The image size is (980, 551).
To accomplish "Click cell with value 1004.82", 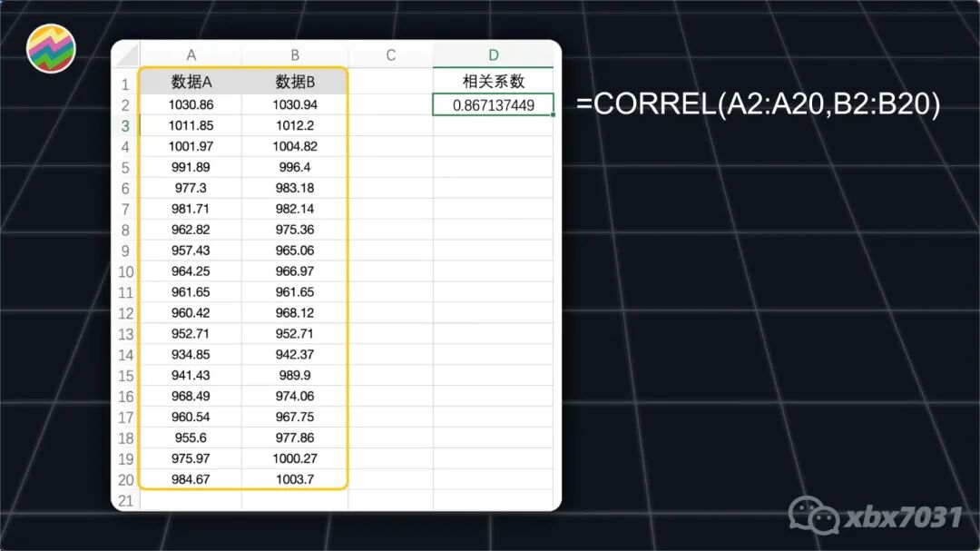I will [x=295, y=146].
